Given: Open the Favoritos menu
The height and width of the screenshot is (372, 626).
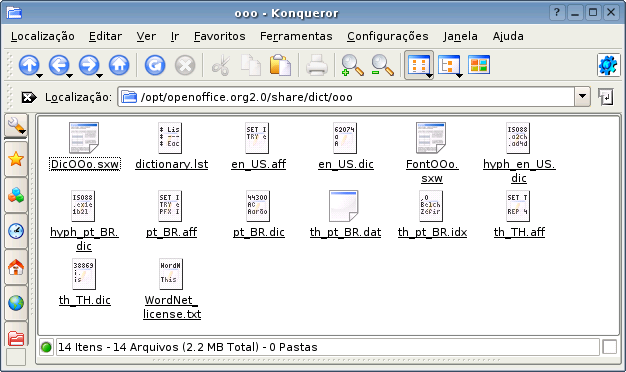Looking at the screenshot, I should coord(220,36).
